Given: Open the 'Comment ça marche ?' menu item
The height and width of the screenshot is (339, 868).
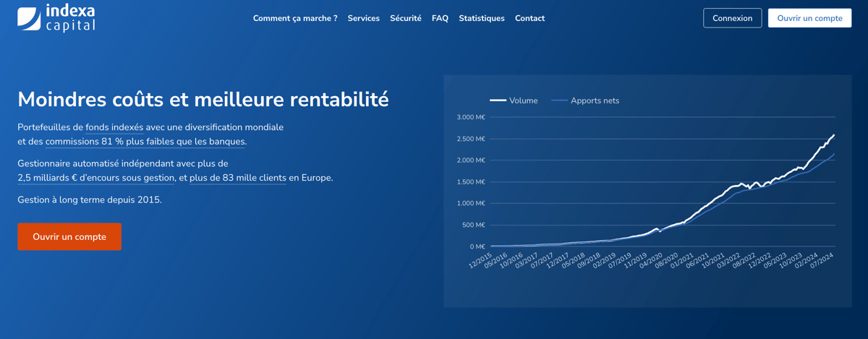Looking at the screenshot, I should tap(295, 18).
